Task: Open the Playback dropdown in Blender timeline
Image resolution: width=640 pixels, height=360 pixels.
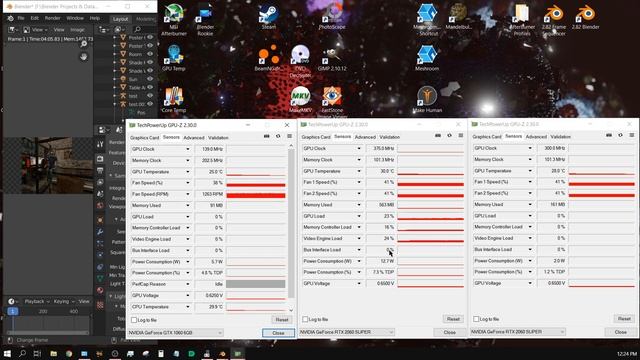Action: click(x=37, y=302)
